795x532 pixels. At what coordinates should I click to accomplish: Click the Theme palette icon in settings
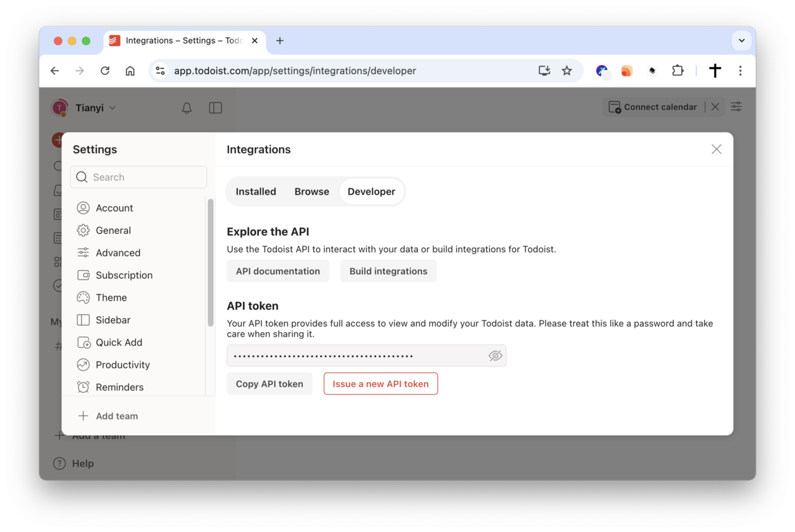83,297
